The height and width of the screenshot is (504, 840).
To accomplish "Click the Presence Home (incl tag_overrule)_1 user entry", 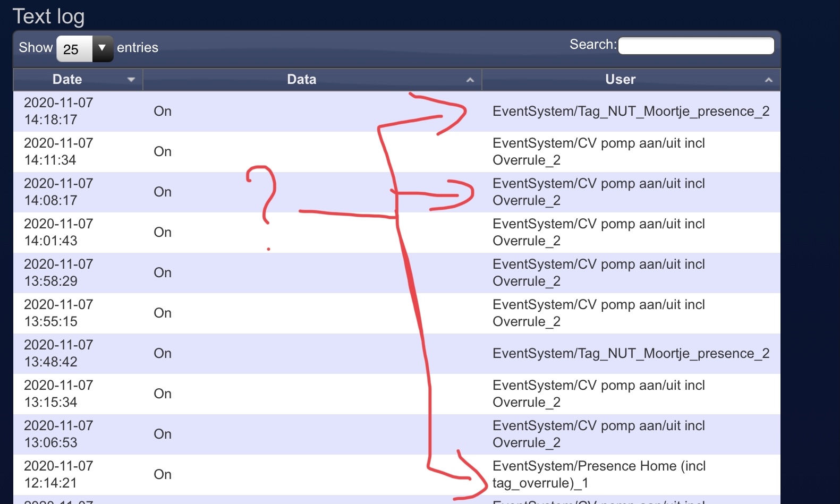I will [599, 474].
